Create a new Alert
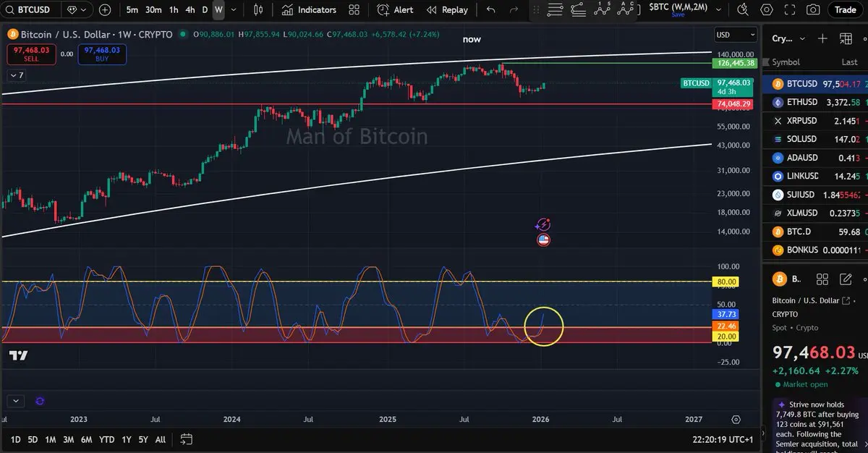Screen dimensions: 868x453 point(394,10)
